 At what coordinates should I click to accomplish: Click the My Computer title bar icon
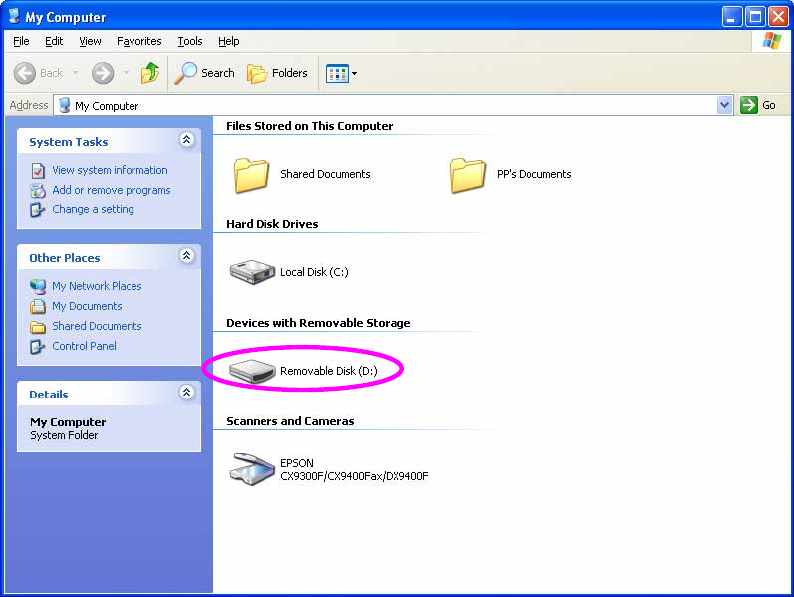tap(14, 16)
